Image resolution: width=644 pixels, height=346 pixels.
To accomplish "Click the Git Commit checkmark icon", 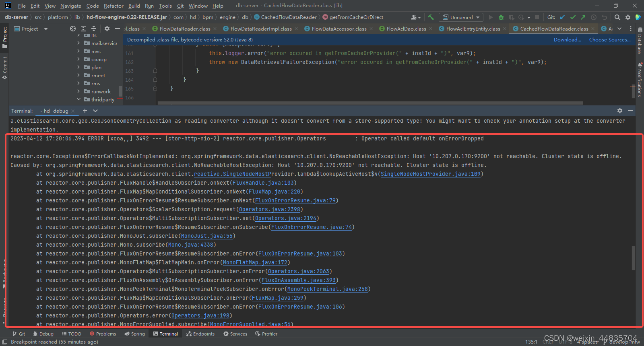I will click(573, 17).
